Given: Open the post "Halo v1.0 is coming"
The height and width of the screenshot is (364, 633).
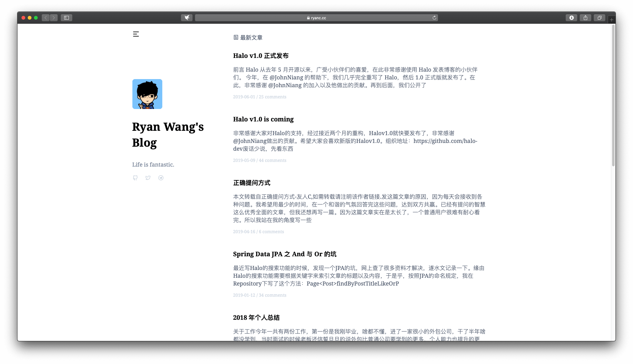Looking at the screenshot, I should click(x=263, y=119).
